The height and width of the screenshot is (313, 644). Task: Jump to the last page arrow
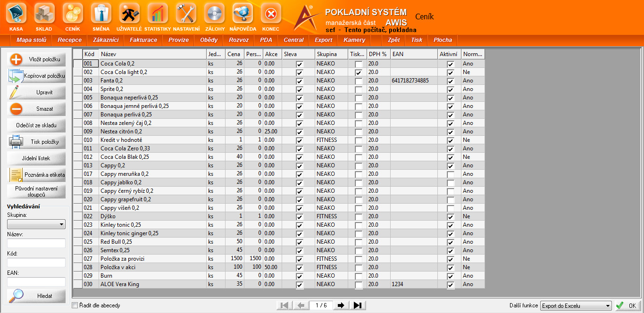tap(358, 305)
